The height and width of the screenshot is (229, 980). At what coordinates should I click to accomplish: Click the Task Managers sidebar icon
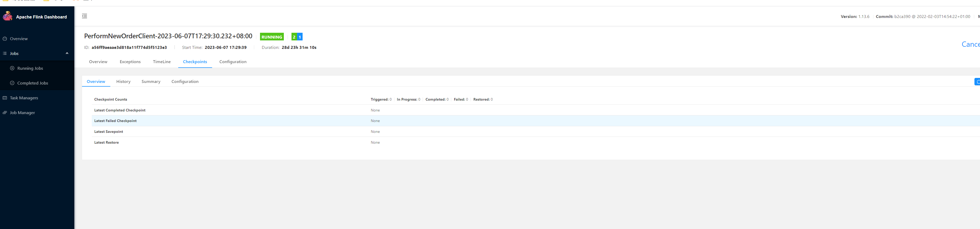coord(5,98)
